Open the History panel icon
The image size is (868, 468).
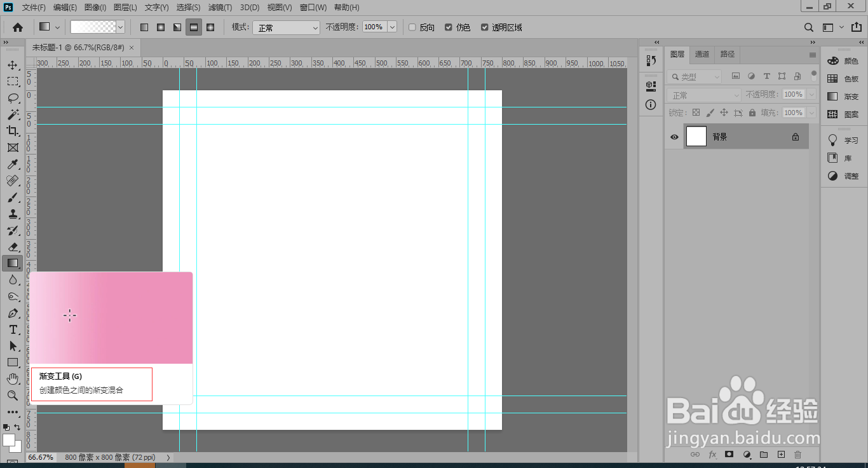[x=651, y=60]
